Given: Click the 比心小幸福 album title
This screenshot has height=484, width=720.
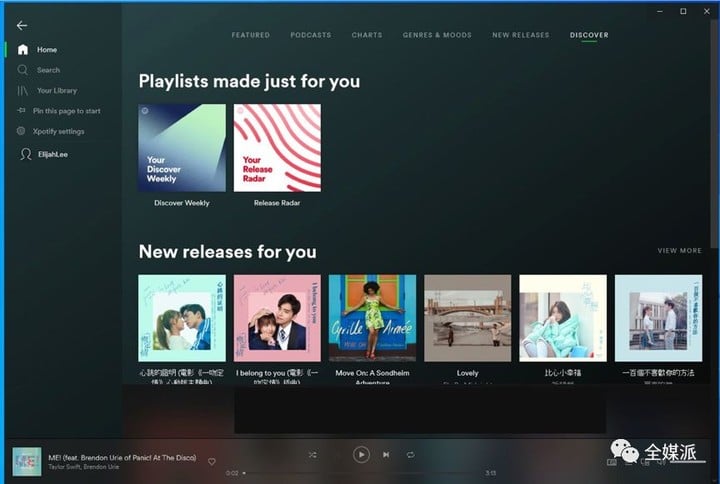Looking at the screenshot, I should coord(563,373).
